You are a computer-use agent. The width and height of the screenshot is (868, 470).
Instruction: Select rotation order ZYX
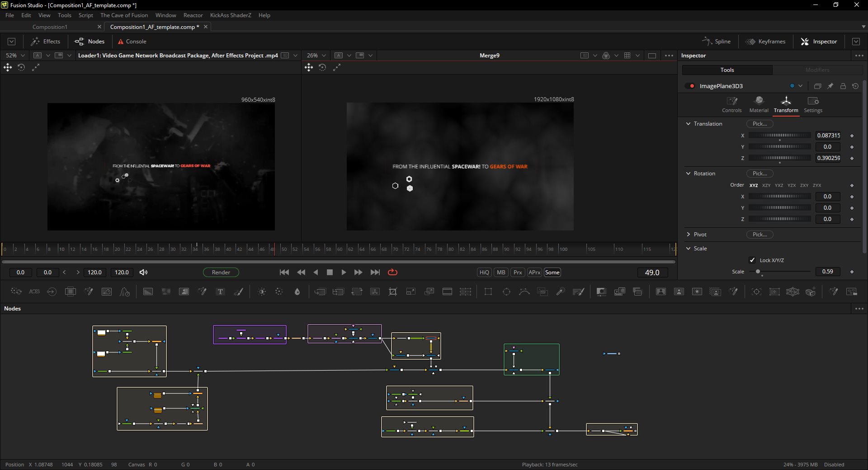(x=817, y=185)
